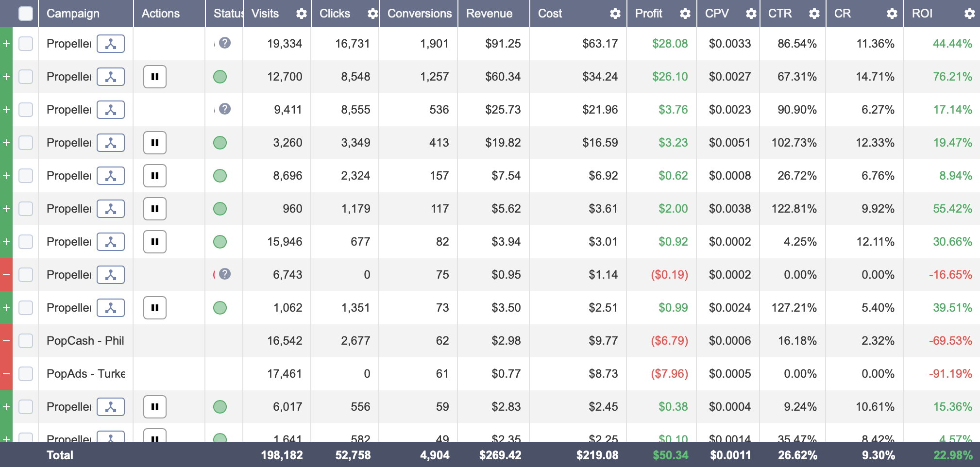Click green status dot in 12,700 visits row
The width and height of the screenshot is (980, 467).
tap(220, 77)
